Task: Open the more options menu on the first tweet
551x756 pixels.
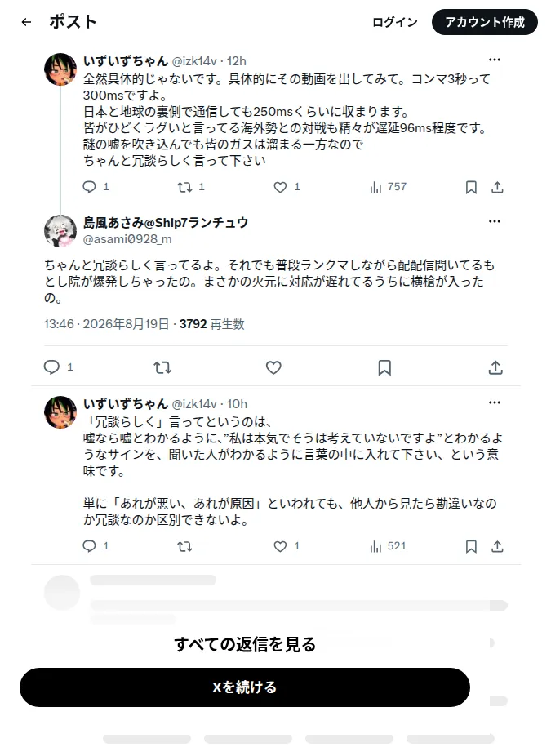Action: coord(495,60)
